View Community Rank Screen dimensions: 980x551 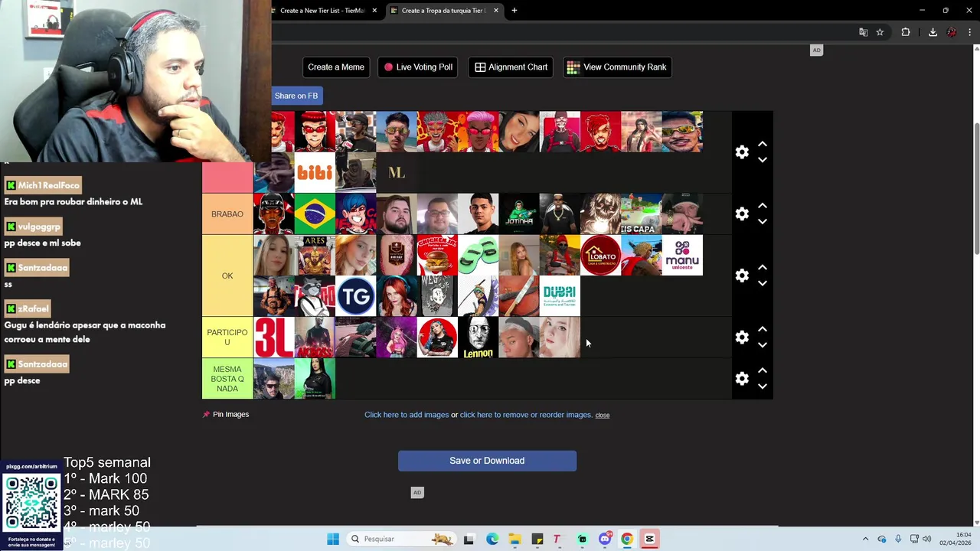(617, 67)
